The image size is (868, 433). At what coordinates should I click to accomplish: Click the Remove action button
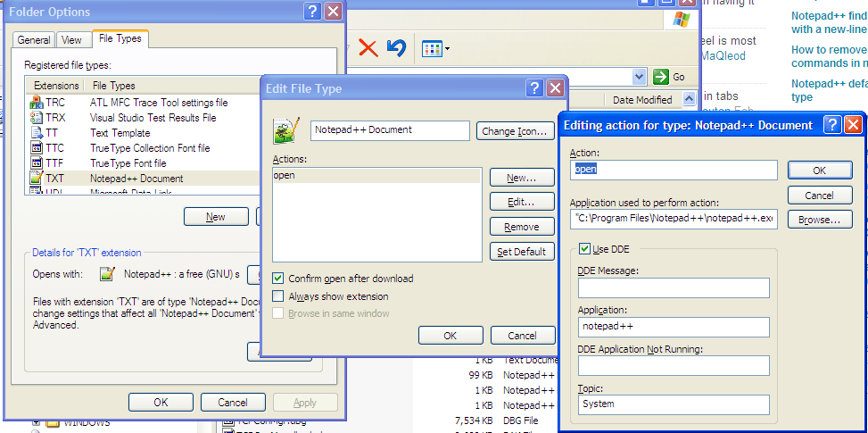click(x=522, y=227)
